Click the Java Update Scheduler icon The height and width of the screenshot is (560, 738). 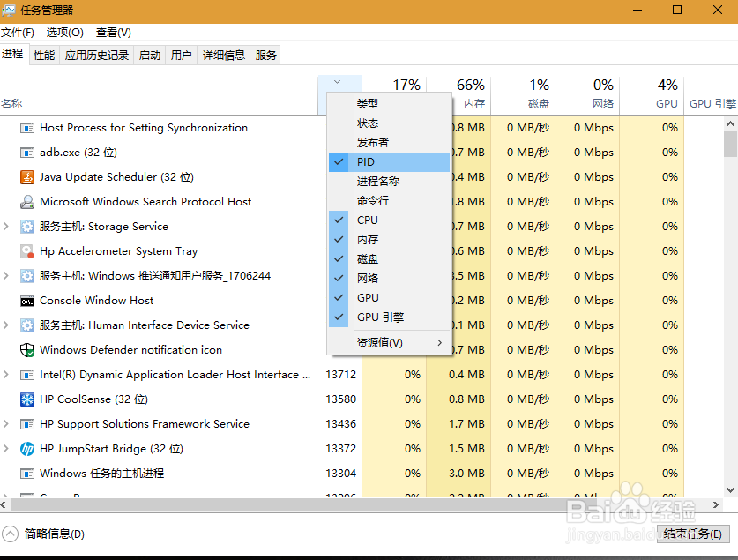click(x=27, y=177)
